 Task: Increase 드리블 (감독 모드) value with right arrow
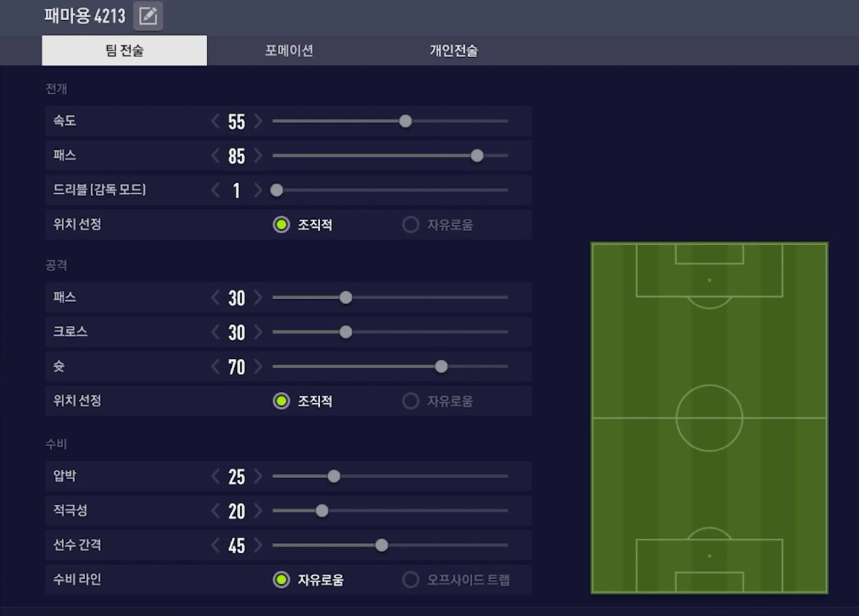[258, 190]
